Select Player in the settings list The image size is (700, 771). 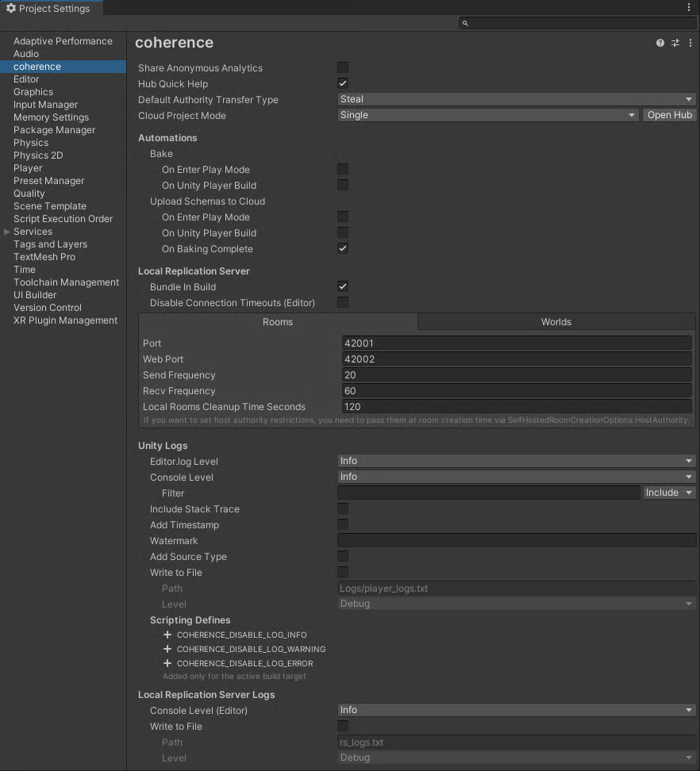tap(28, 168)
